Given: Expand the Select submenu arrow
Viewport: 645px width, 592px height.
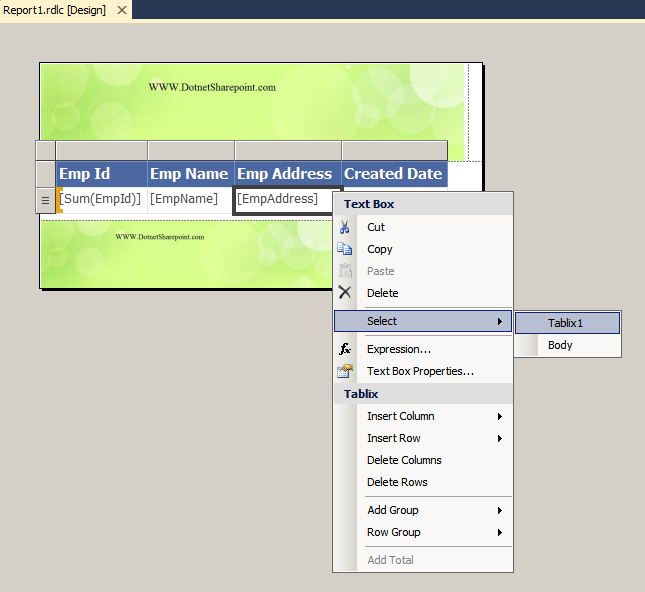Looking at the screenshot, I should click(500, 321).
